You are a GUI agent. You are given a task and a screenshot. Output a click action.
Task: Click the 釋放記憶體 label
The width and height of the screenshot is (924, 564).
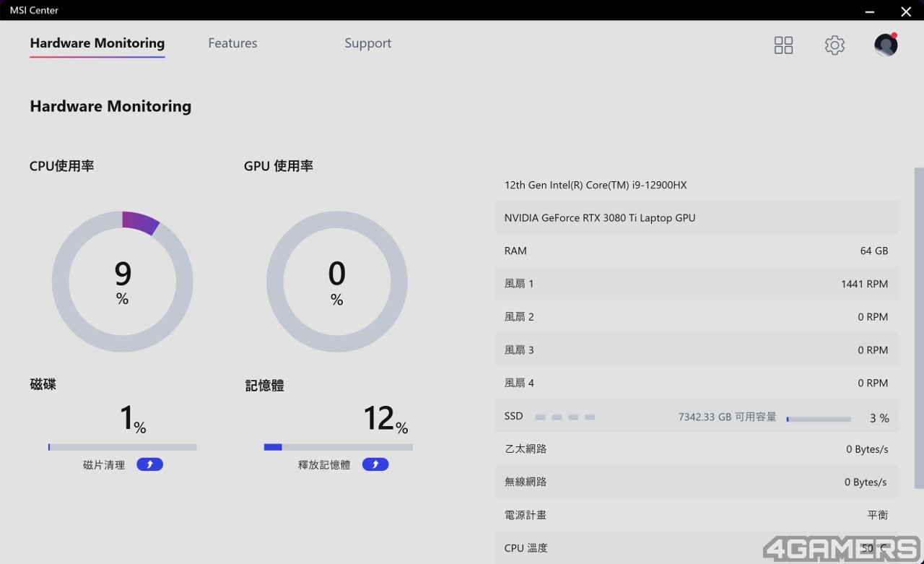coord(324,465)
